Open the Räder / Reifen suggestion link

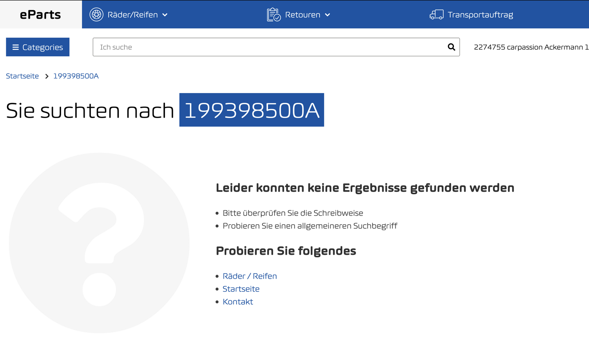(250, 276)
